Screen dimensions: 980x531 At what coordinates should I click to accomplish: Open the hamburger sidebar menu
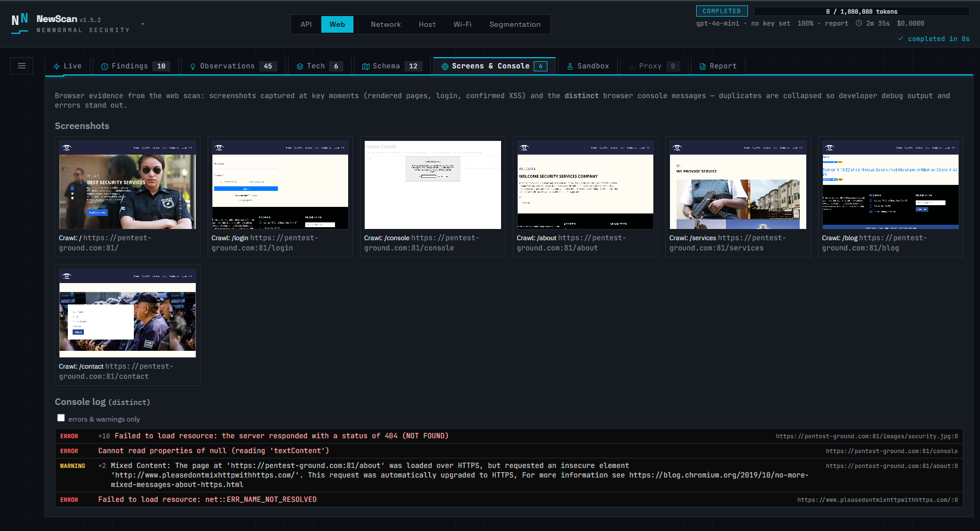pyautogui.click(x=21, y=66)
